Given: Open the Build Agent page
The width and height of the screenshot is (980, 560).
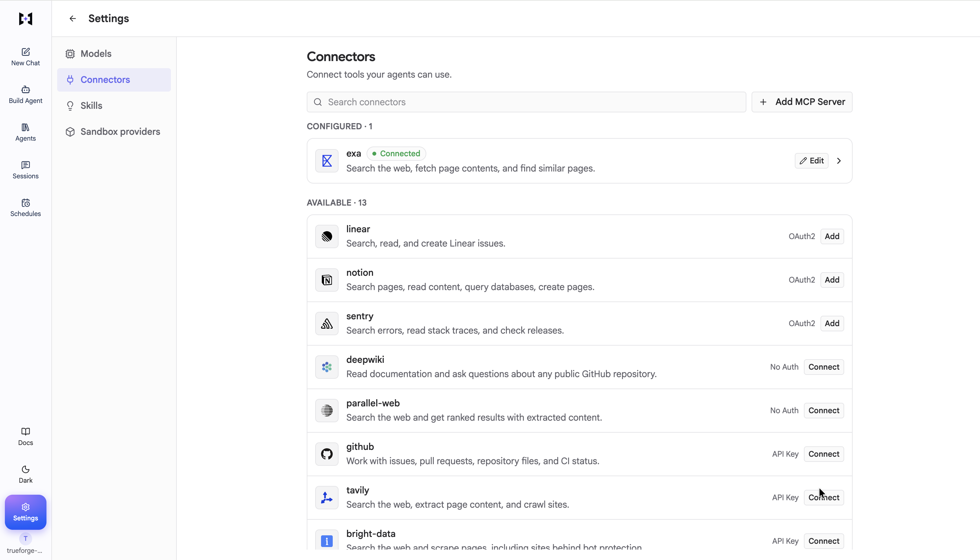Looking at the screenshot, I should (x=25, y=95).
